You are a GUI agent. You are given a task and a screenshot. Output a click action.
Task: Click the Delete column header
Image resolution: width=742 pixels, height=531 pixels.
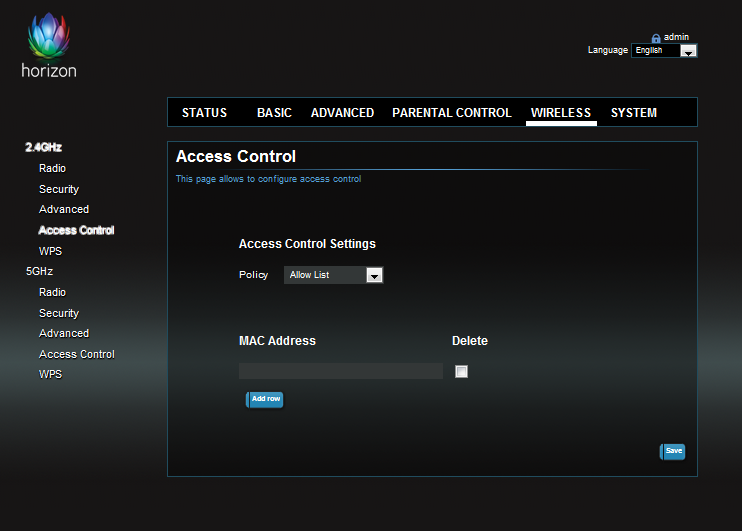pos(470,341)
